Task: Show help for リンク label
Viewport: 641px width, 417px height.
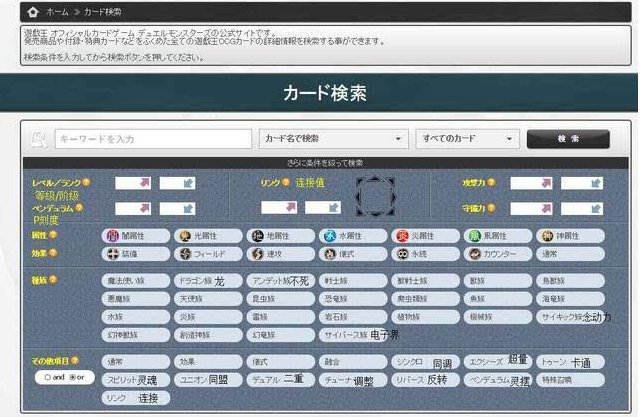Action: (286, 182)
